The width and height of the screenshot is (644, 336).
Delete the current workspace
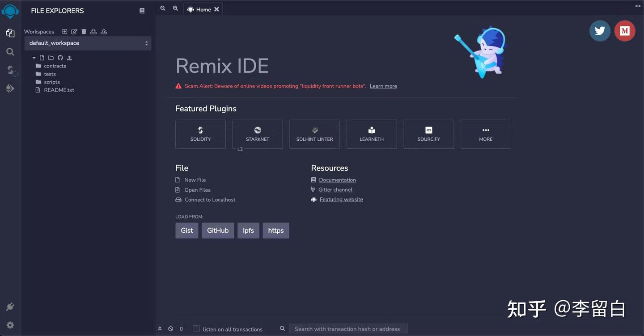click(84, 31)
